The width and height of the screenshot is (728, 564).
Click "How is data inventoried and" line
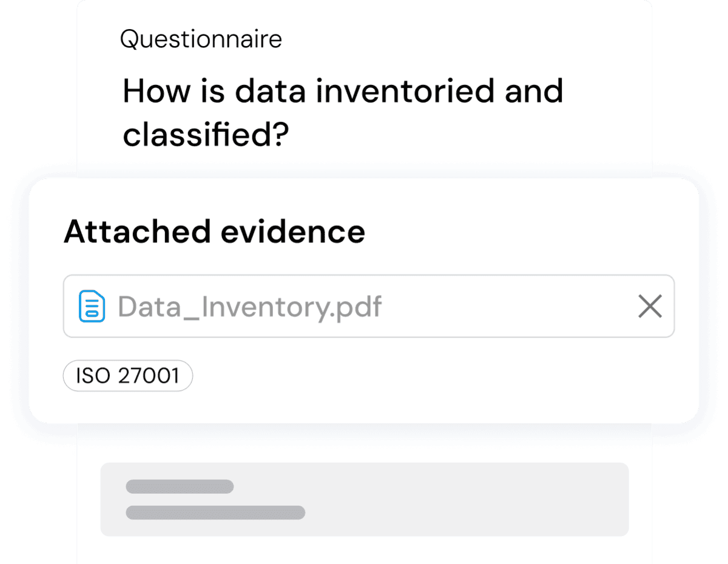[343, 92]
